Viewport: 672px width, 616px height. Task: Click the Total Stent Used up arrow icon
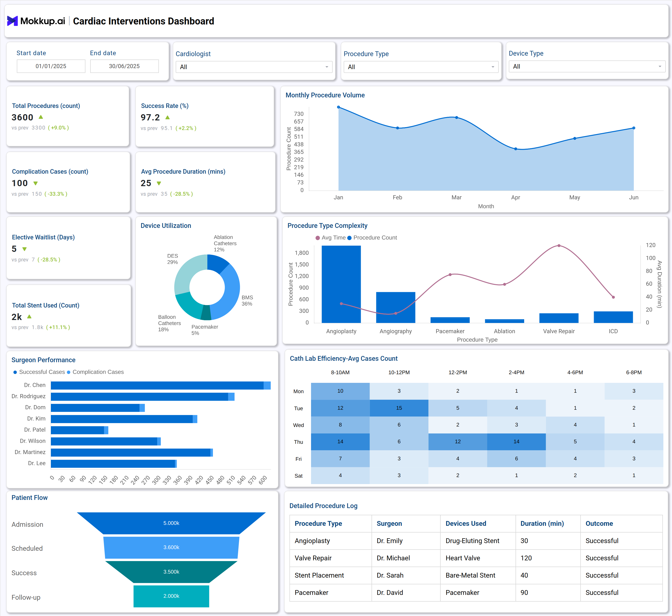29,317
